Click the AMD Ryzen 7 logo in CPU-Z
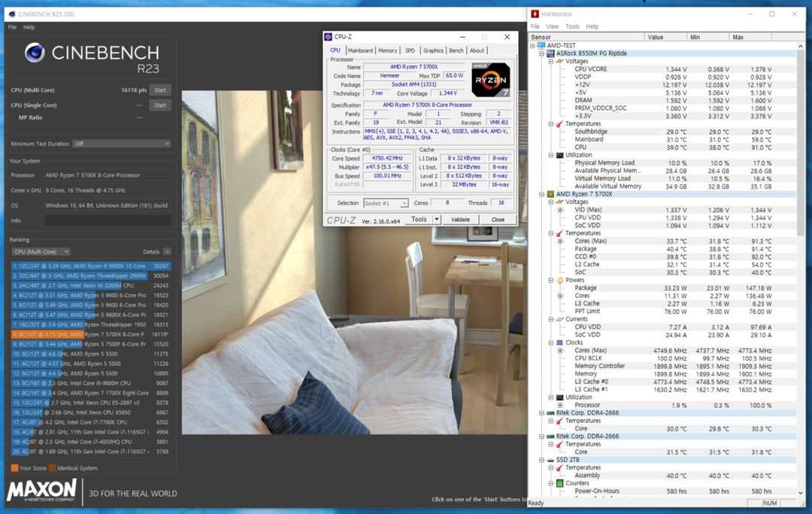Image resolution: width=812 pixels, height=514 pixels. point(491,79)
